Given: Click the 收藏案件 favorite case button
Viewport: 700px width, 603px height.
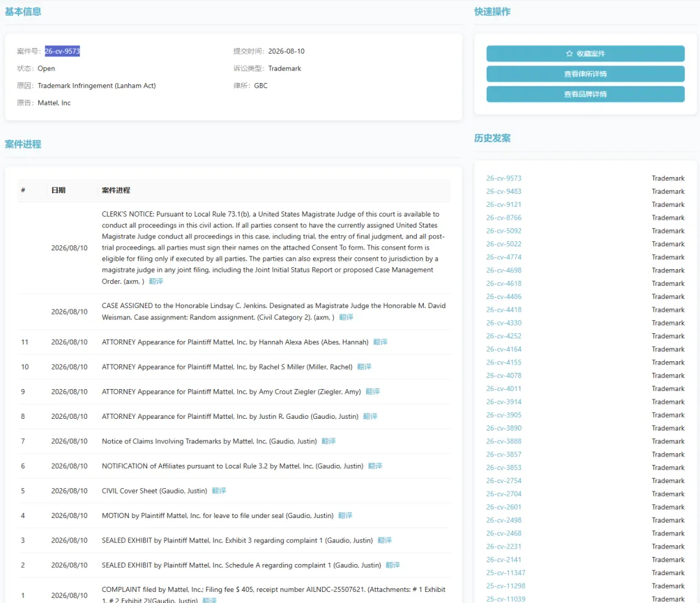Looking at the screenshot, I should click(x=585, y=54).
